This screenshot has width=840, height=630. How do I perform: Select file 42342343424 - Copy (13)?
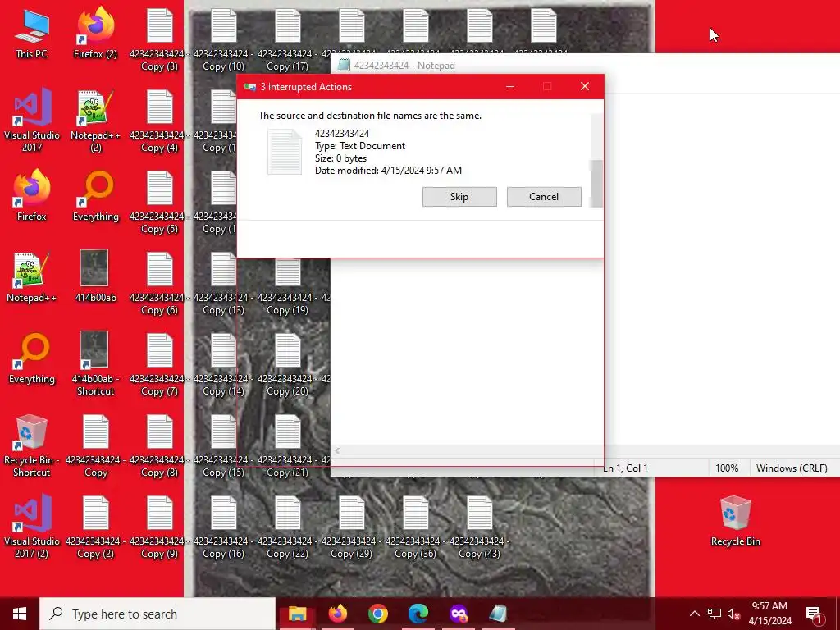(x=223, y=284)
